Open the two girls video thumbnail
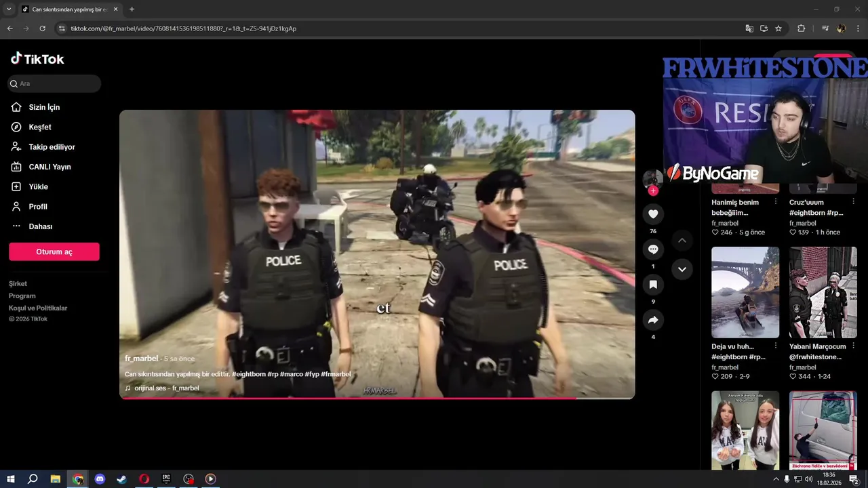The height and width of the screenshot is (488, 868). [745, 430]
